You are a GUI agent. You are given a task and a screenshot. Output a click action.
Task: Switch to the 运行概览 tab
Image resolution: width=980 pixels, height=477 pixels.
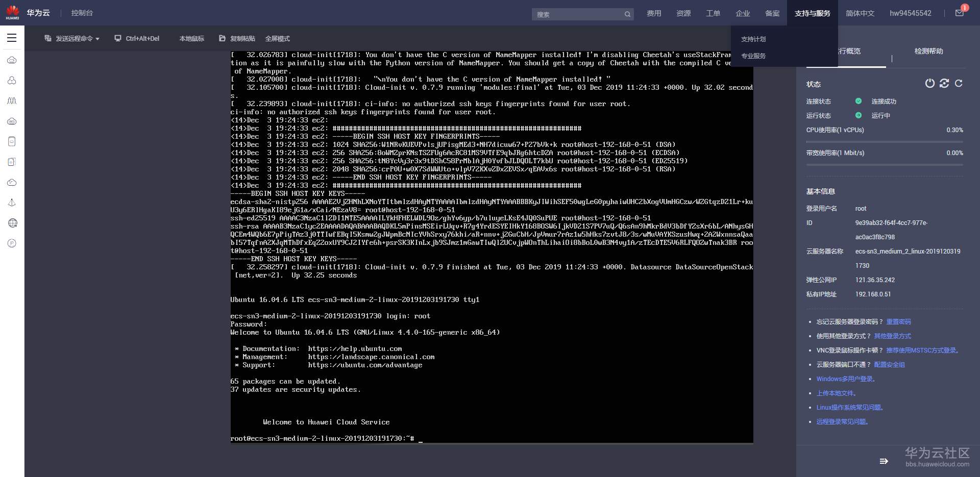[849, 51]
